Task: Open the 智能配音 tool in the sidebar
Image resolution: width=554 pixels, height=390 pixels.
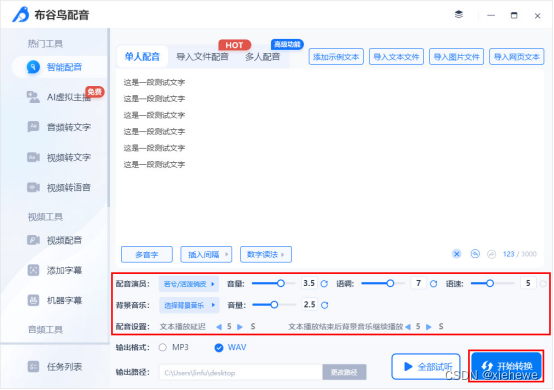Action: [59, 66]
